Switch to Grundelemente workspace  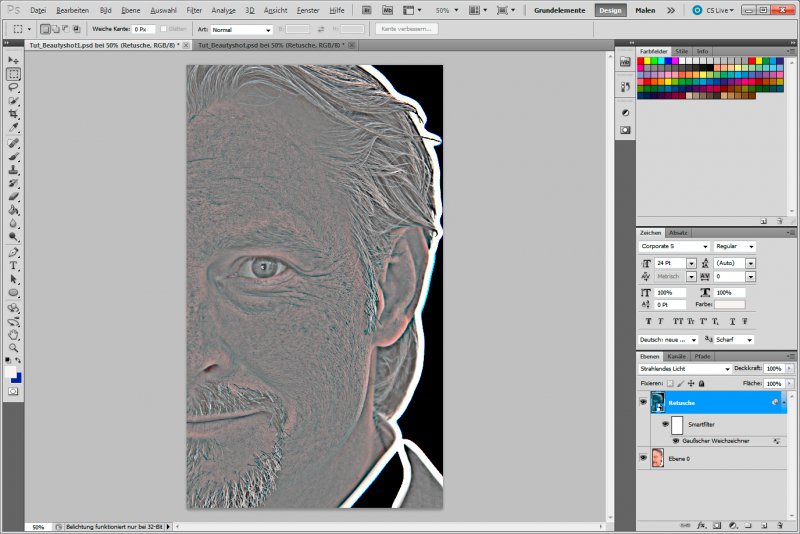[x=560, y=10]
